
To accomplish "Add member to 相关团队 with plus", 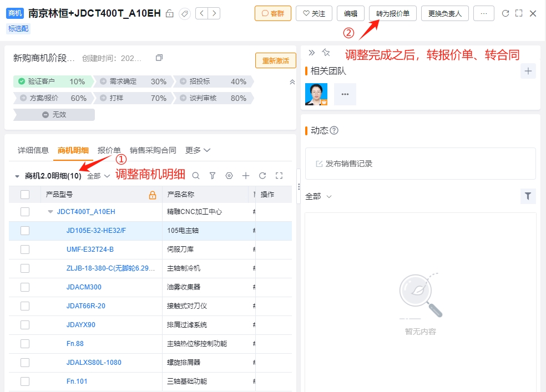I will (x=528, y=71).
